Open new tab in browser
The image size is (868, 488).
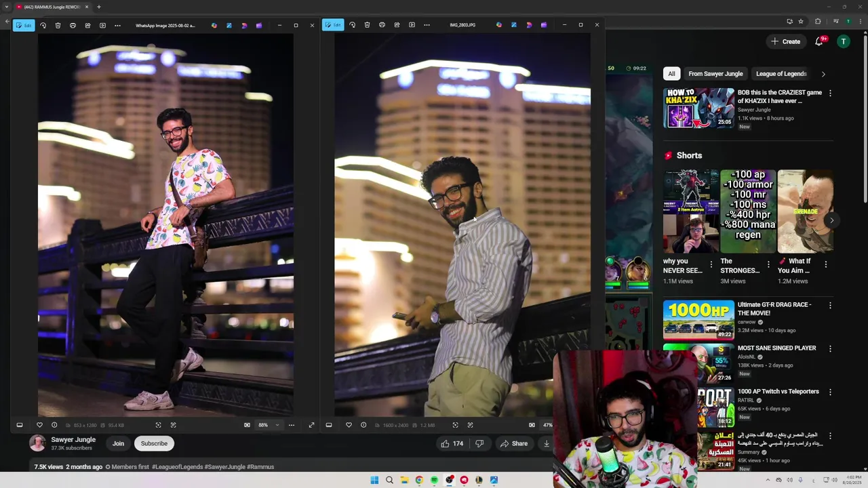click(x=98, y=7)
